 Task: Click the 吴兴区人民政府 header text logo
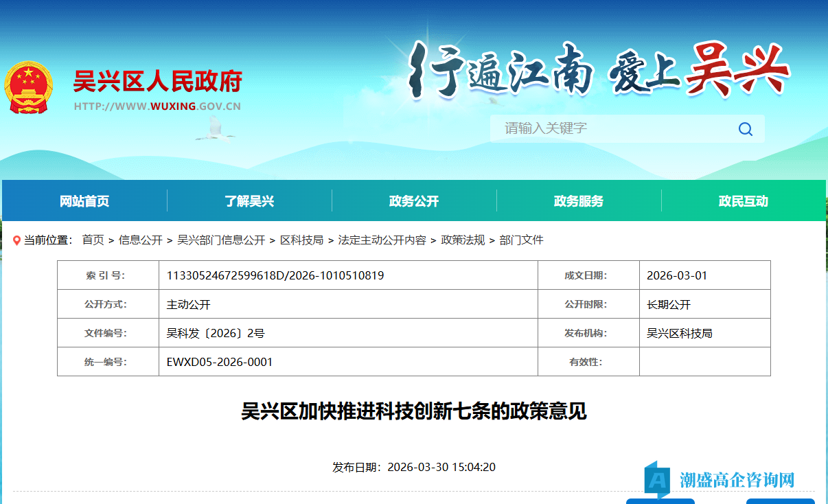(x=157, y=81)
